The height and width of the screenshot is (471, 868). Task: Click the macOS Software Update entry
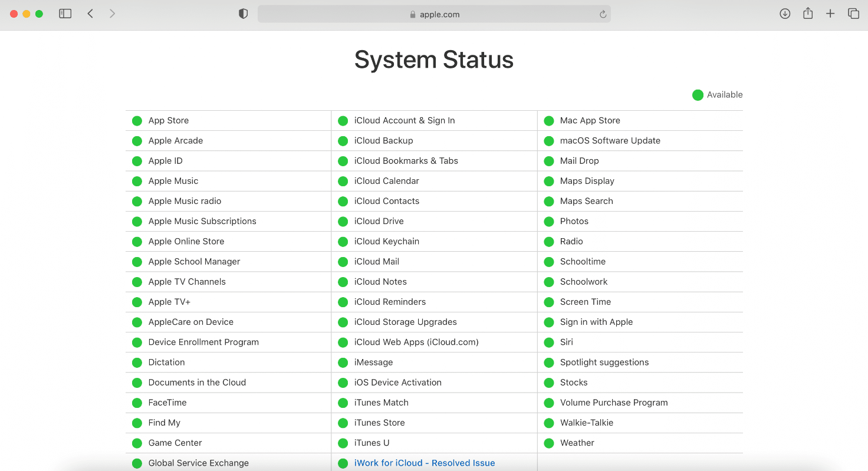pyautogui.click(x=610, y=141)
